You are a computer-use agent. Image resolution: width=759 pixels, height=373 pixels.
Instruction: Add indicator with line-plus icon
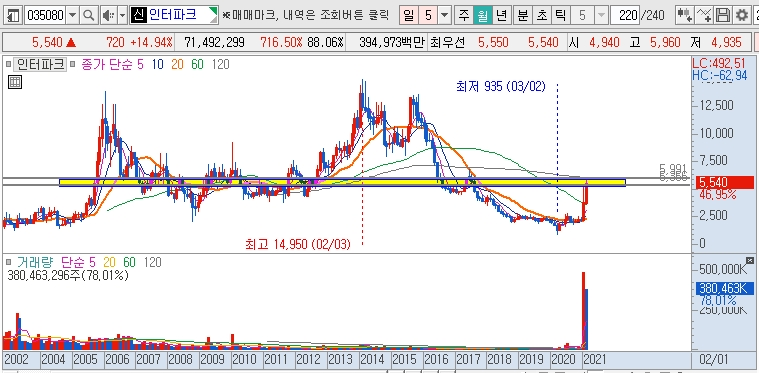coord(703,16)
